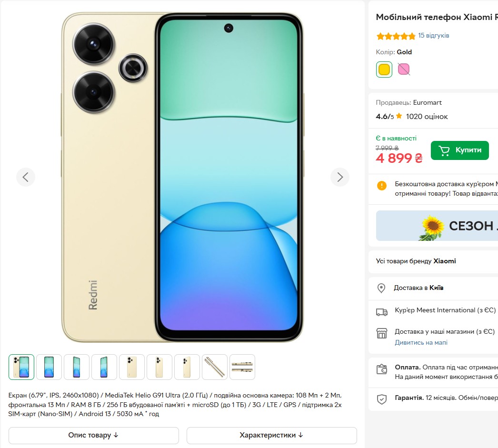Screen dimensions: 498x448
Task: Click the shield icon next to Гарантія
Action: [x=381, y=399]
